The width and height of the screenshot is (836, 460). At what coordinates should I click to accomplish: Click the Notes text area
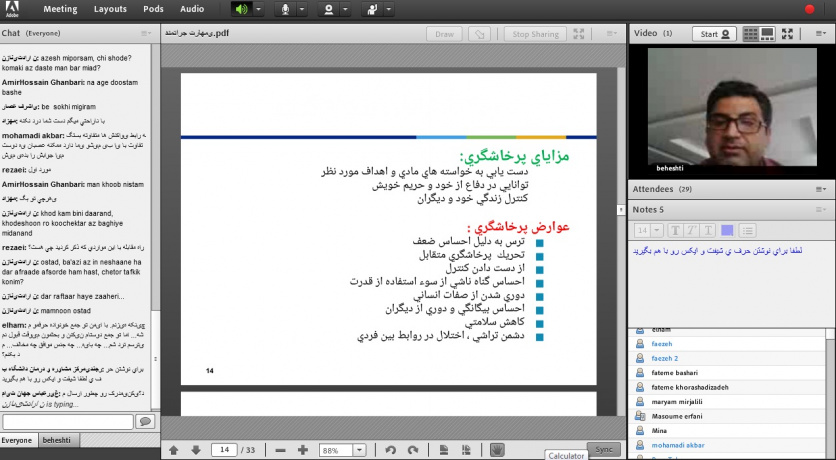coord(731,285)
